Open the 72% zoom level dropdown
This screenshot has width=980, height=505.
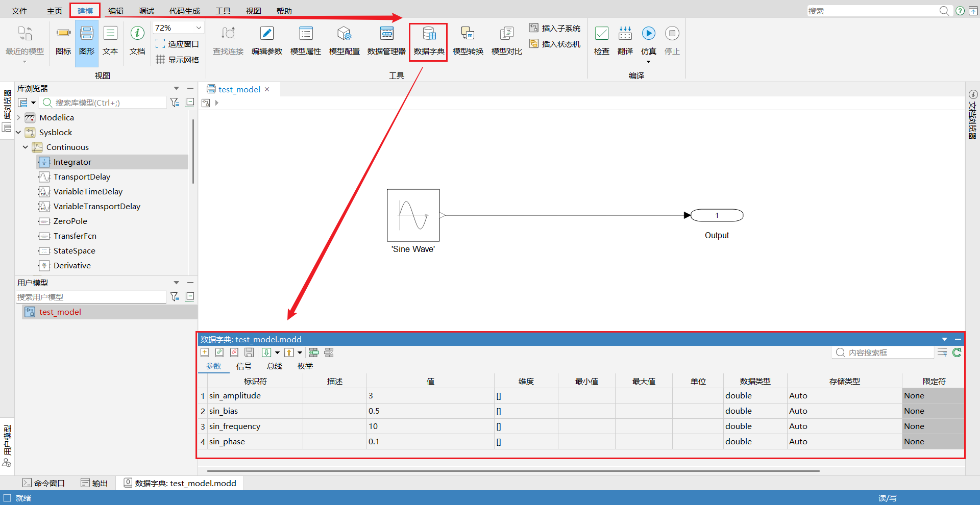199,28
